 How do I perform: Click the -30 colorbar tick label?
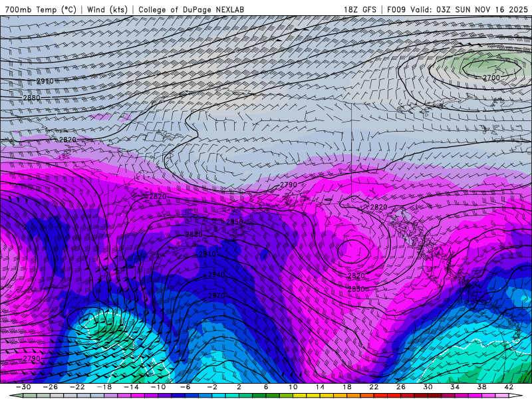[23, 387]
